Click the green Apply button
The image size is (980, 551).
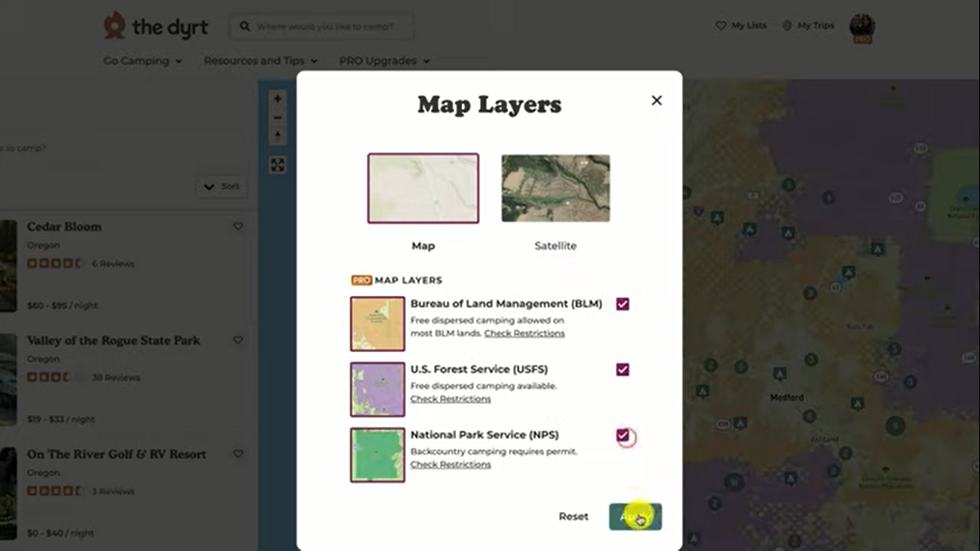pyautogui.click(x=636, y=517)
